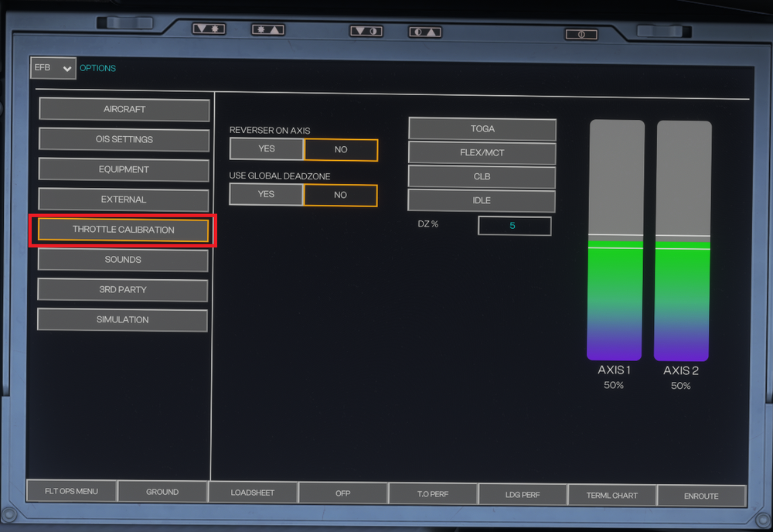
Task: Click the DZ % input field
Action: [514, 226]
